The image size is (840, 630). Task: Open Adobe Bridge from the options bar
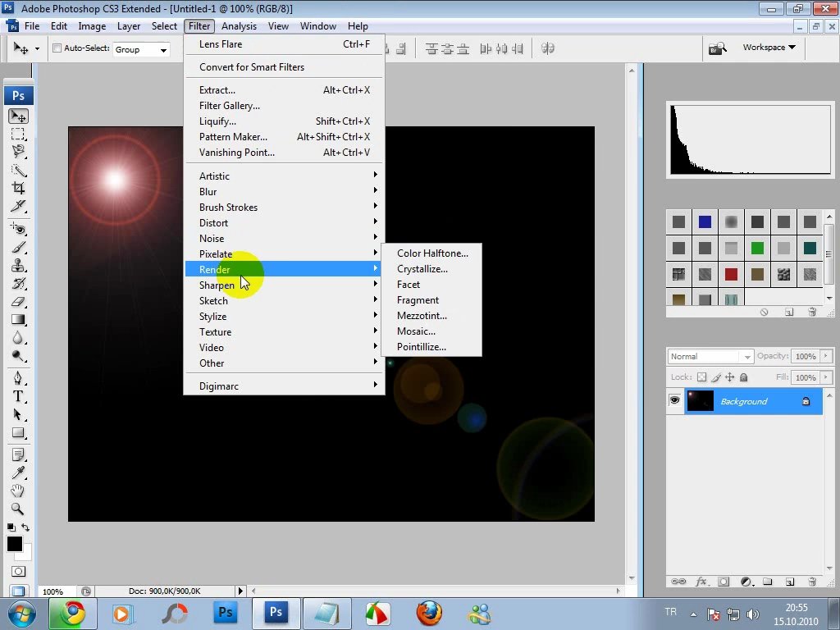(717, 48)
